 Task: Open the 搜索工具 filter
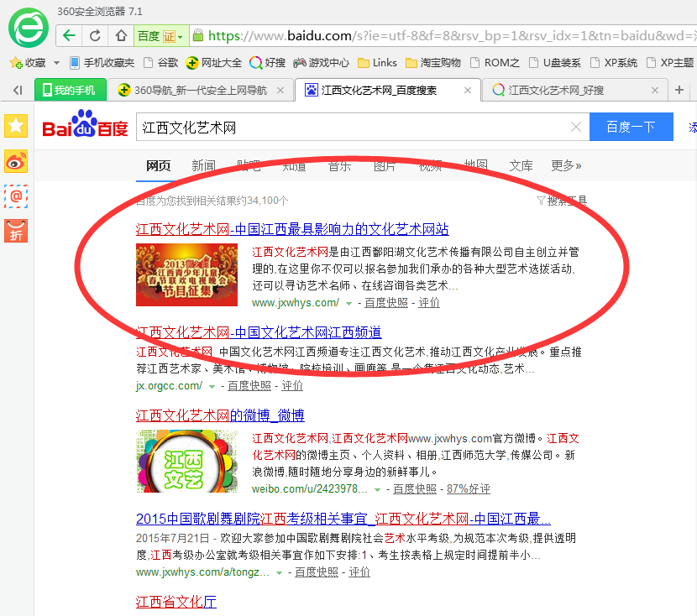click(x=562, y=201)
